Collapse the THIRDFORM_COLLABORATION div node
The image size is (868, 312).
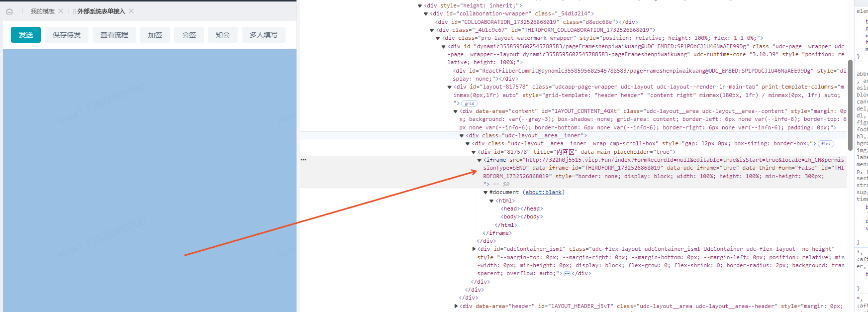pyautogui.click(x=432, y=30)
